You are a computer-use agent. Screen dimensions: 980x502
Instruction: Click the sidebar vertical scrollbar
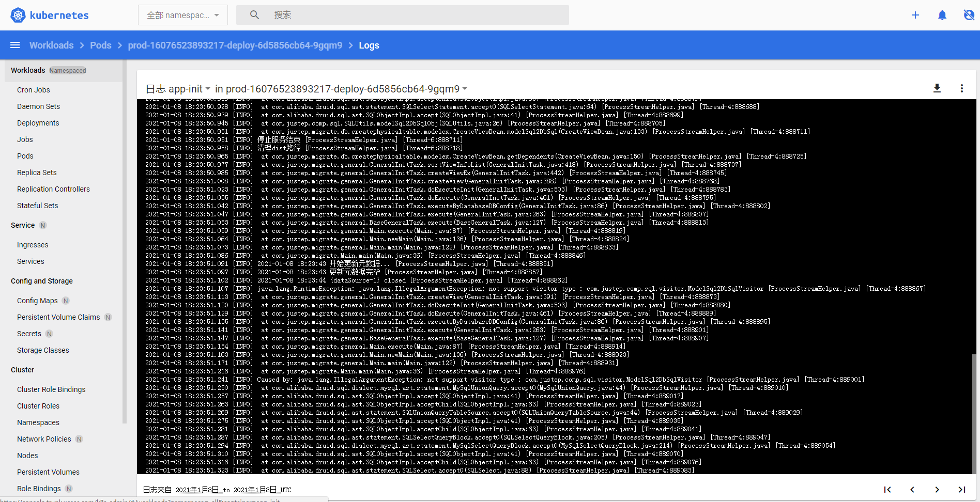[124, 242]
